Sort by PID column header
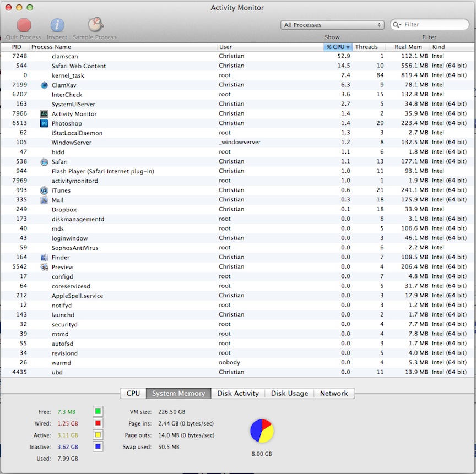 pos(15,47)
